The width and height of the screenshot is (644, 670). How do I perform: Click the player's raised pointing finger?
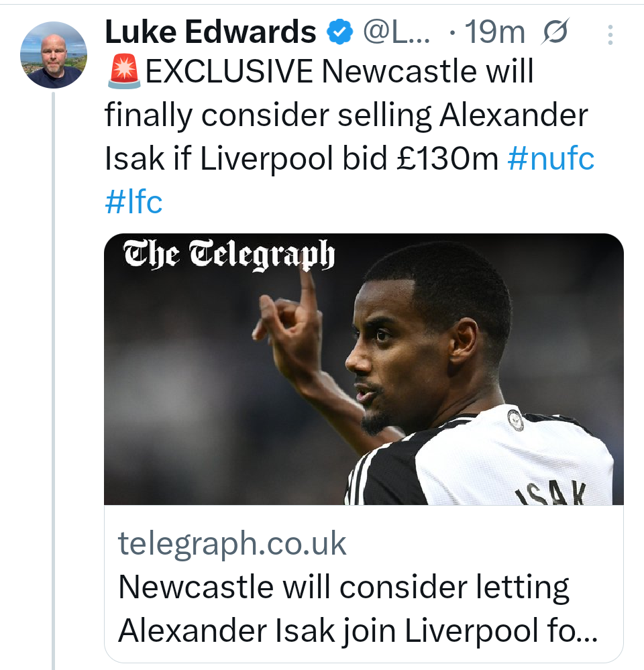coord(308,282)
